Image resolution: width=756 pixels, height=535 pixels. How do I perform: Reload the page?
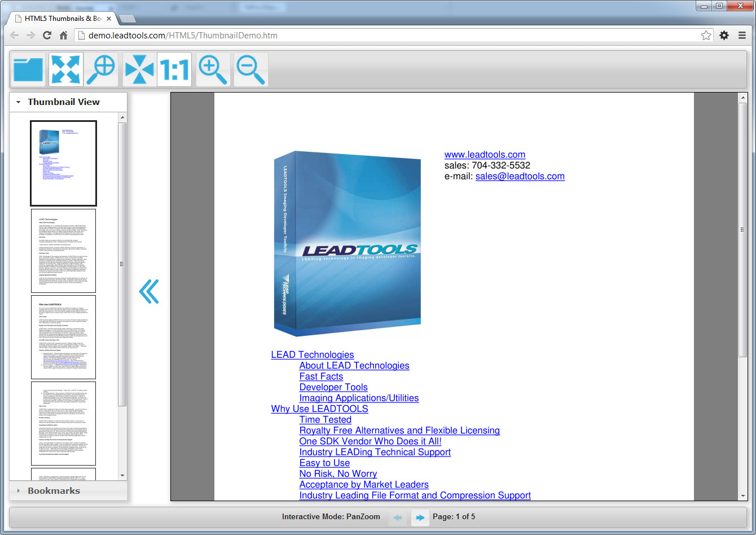click(47, 36)
